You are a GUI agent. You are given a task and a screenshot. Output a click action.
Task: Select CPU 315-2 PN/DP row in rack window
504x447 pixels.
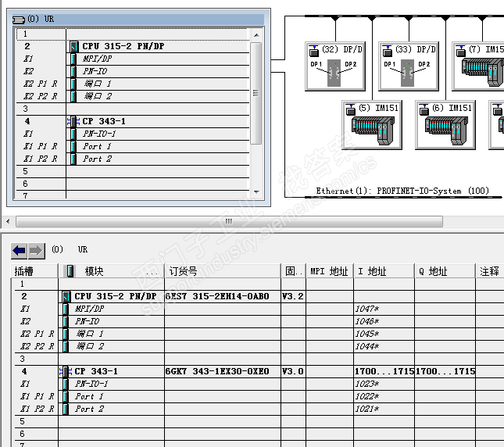pyautogui.click(x=133, y=46)
